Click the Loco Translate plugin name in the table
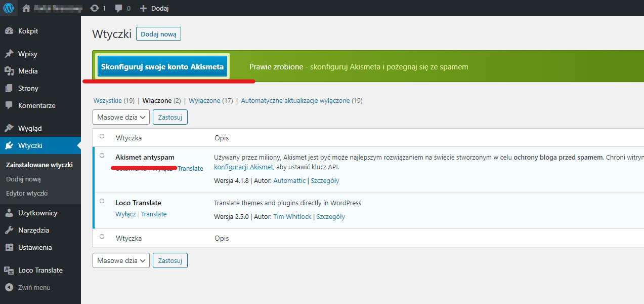This screenshot has height=304, width=644. [138, 203]
